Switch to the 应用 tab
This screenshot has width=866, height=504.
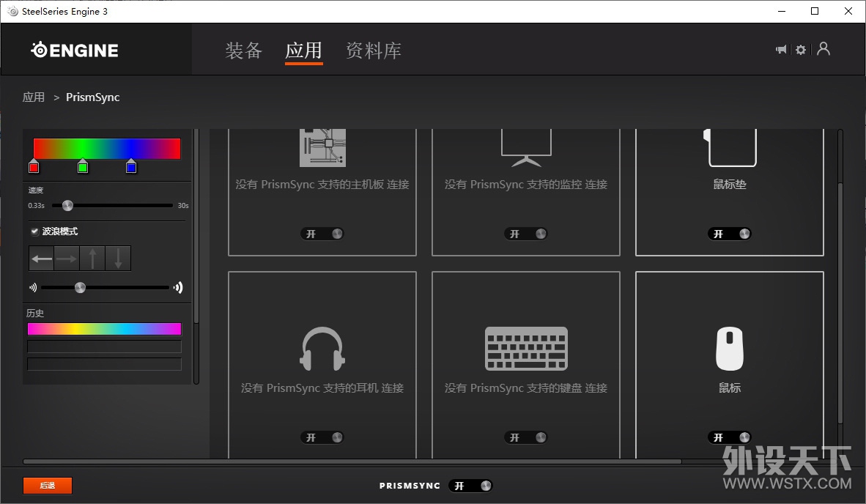[304, 51]
